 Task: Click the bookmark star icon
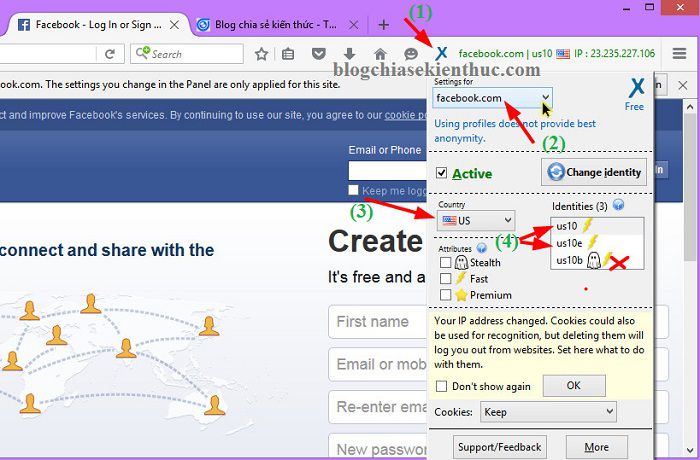(x=261, y=54)
